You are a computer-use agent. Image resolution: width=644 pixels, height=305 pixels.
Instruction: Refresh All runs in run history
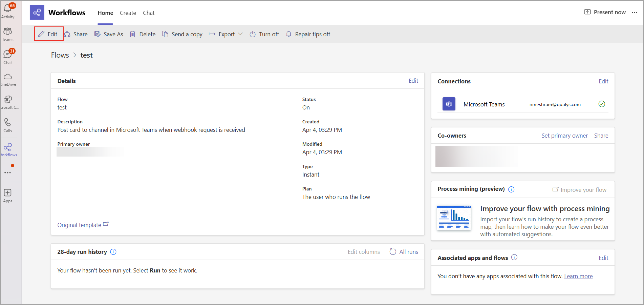pyautogui.click(x=404, y=252)
